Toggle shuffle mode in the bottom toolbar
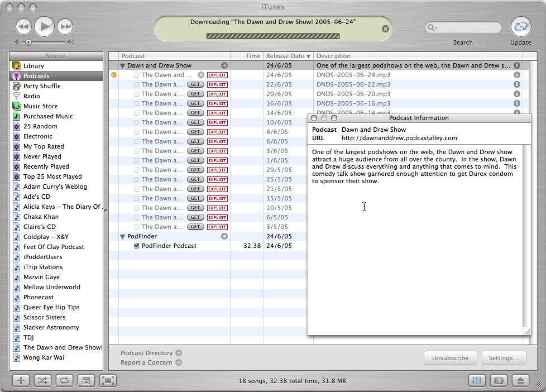This screenshot has width=546, height=392. (x=42, y=380)
